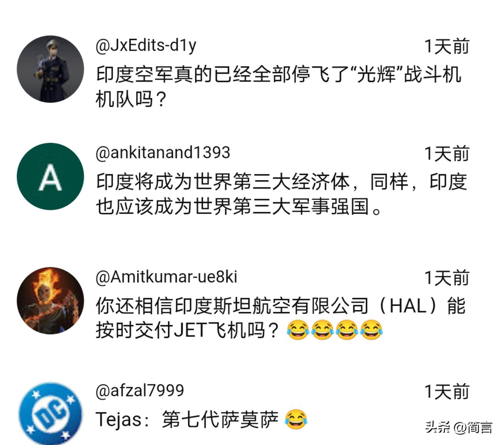The height and width of the screenshot is (445, 504).
Task: Select the comment about 世界第三大经济体
Action: pyautogui.click(x=281, y=194)
